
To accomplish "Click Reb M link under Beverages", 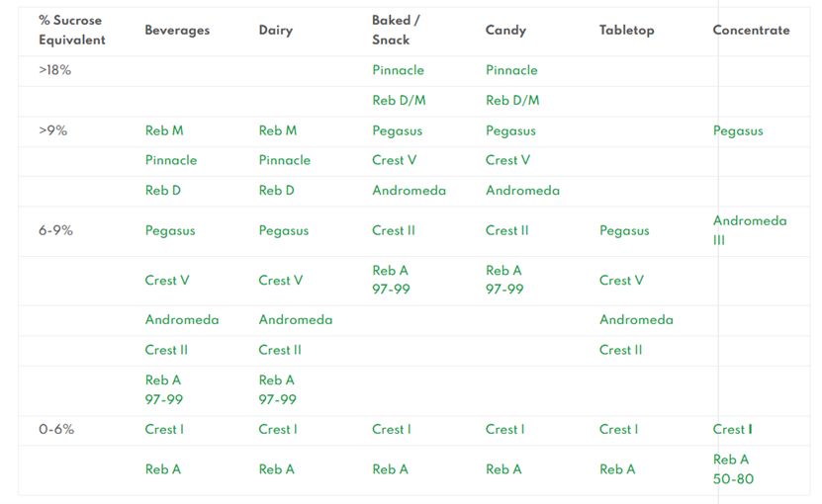I will tap(164, 131).
